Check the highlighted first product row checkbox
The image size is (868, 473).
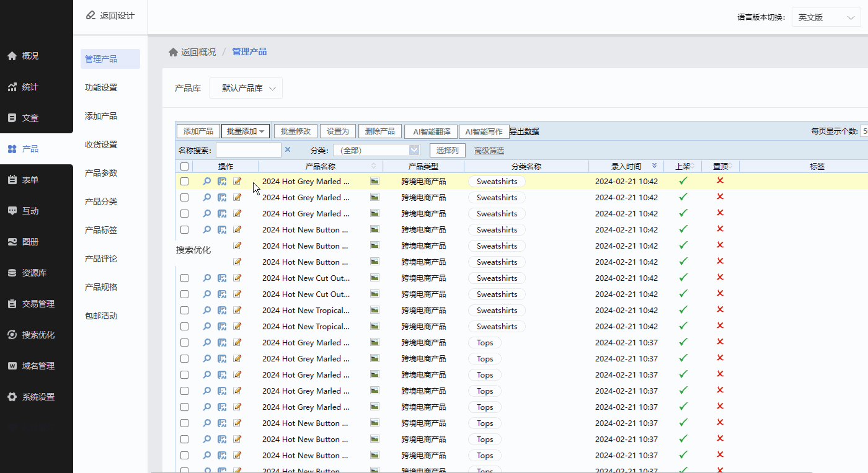coord(184,182)
